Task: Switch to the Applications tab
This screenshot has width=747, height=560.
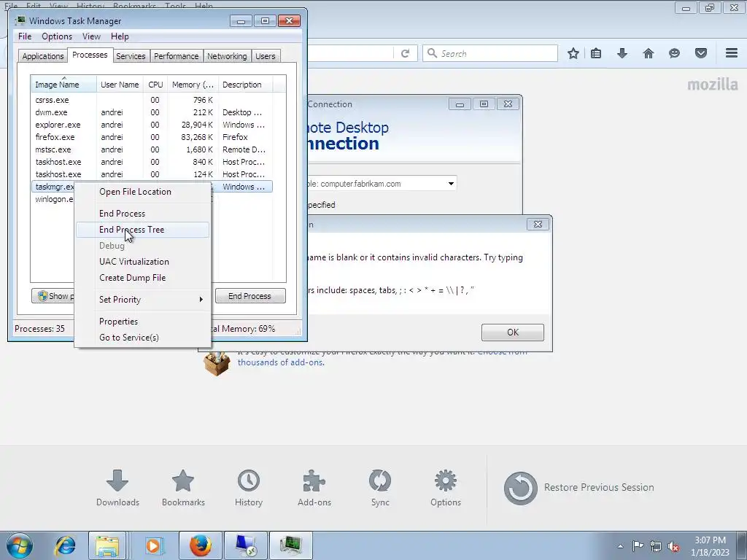Action: click(x=43, y=56)
